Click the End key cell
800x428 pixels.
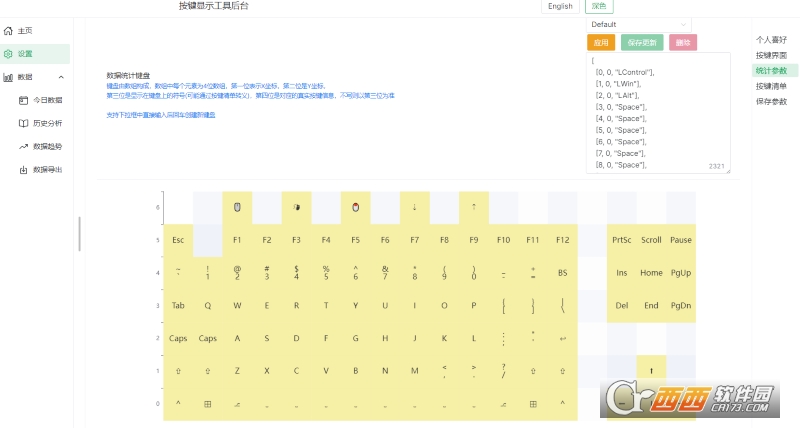pyautogui.click(x=652, y=306)
